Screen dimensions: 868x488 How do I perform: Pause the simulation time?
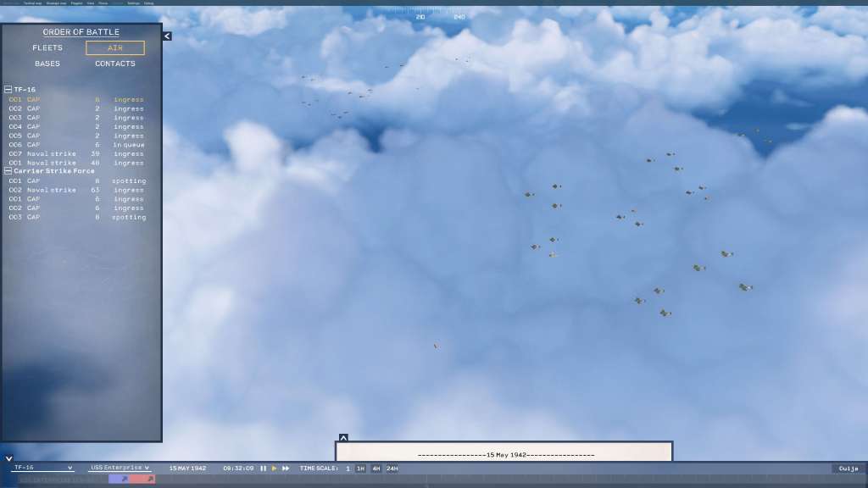point(263,469)
